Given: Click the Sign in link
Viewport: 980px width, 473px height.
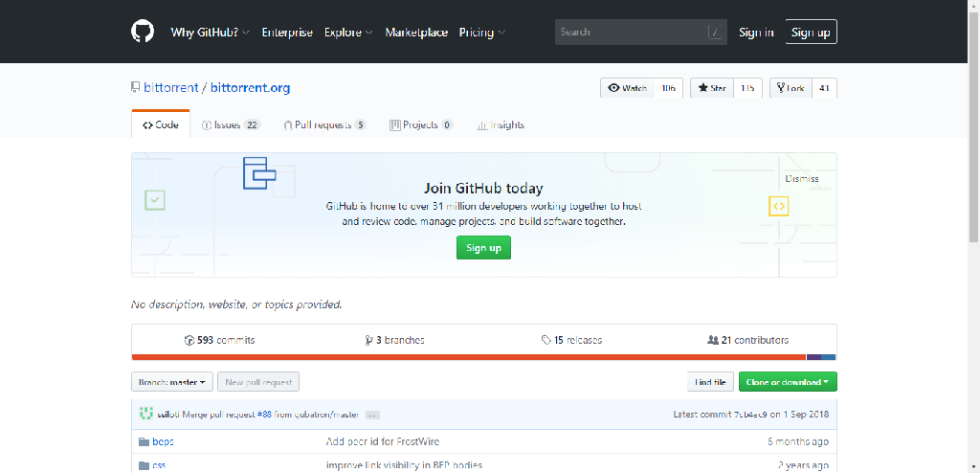Looking at the screenshot, I should tap(756, 33).
